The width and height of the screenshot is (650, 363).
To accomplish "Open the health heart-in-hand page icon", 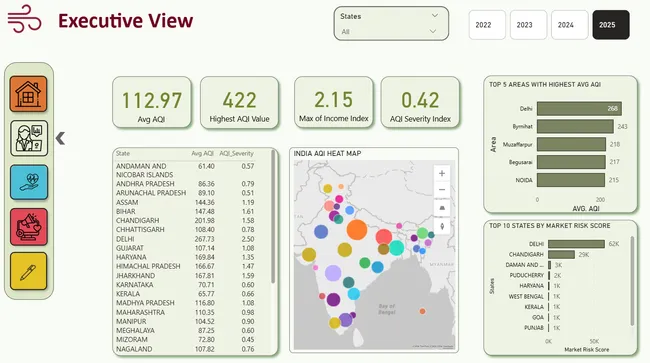I will (x=29, y=182).
